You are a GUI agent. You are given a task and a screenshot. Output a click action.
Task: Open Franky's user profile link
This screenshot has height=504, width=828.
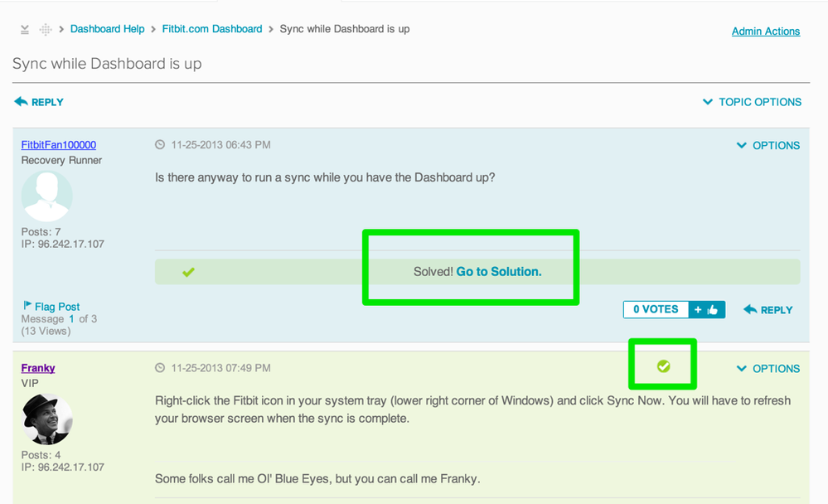click(38, 368)
